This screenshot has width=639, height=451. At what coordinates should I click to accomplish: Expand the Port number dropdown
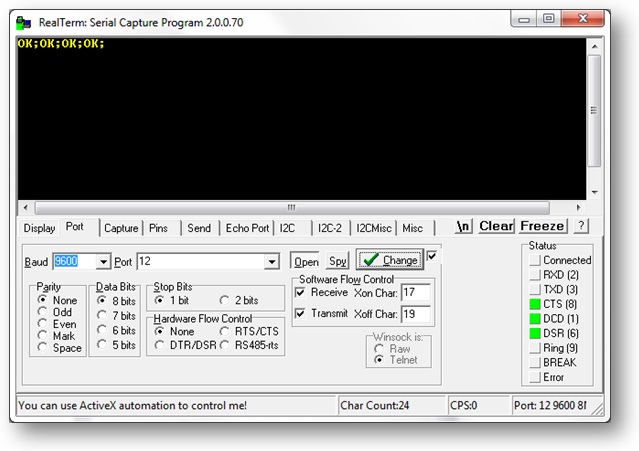271,262
